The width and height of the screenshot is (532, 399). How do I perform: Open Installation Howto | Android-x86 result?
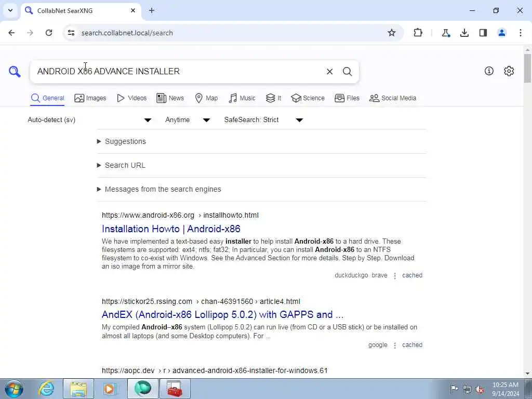171,229
